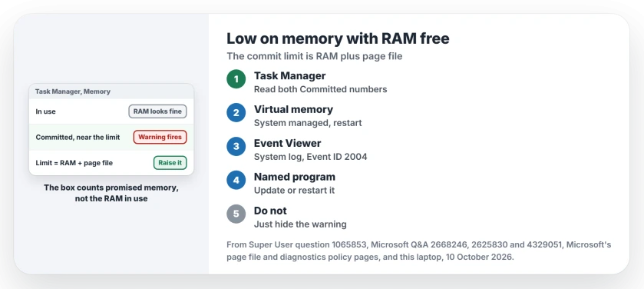Select the 'Committed, near the limit' label
This screenshot has width=644, height=289.
(x=78, y=138)
